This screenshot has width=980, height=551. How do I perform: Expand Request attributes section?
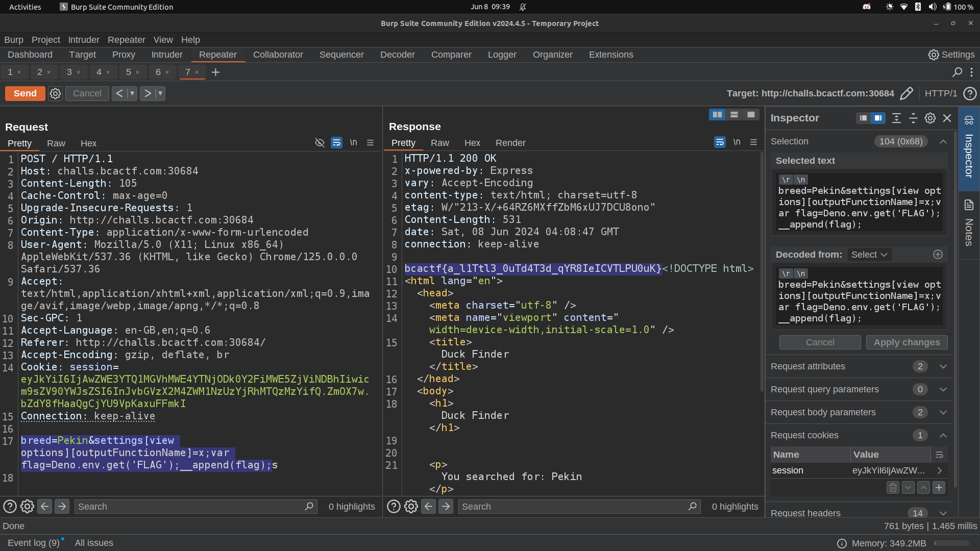(943, 366)
